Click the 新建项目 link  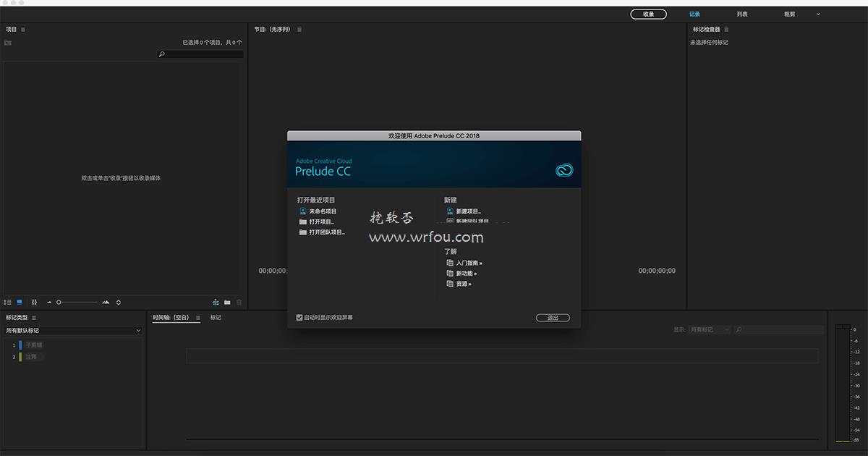pos(468,211)
